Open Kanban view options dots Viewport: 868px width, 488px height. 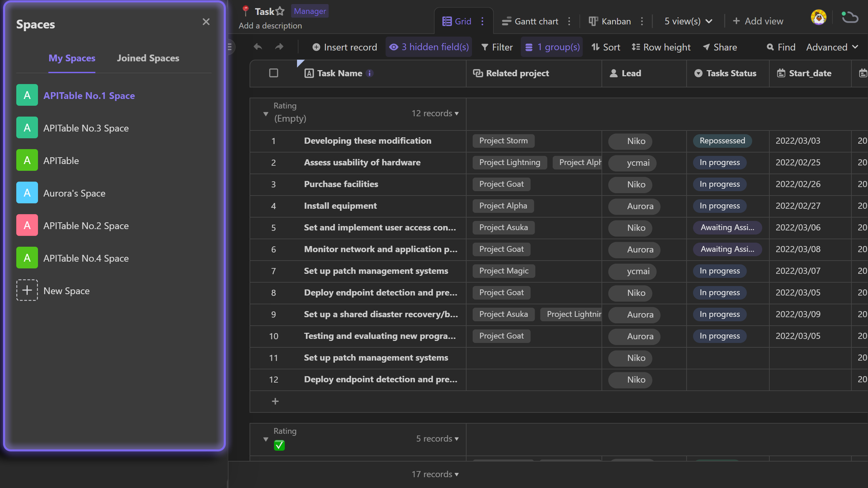(642, 21)
